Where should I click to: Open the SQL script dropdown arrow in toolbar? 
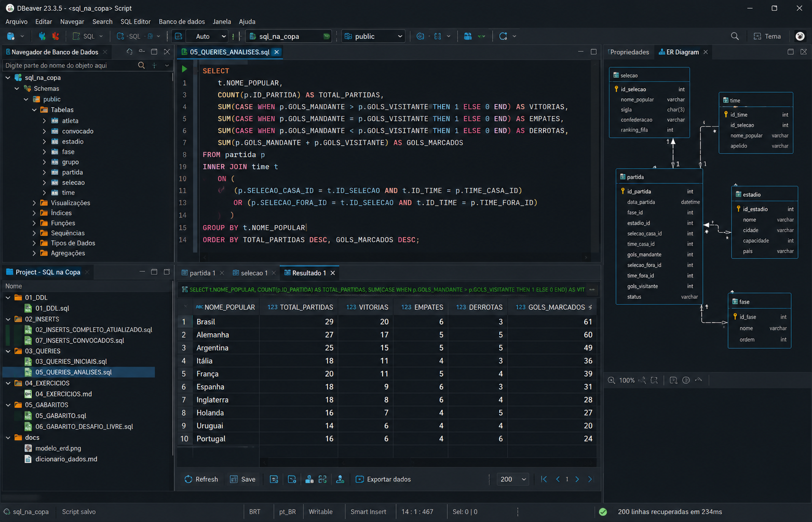pyautogui.click(x=101, y=36)
